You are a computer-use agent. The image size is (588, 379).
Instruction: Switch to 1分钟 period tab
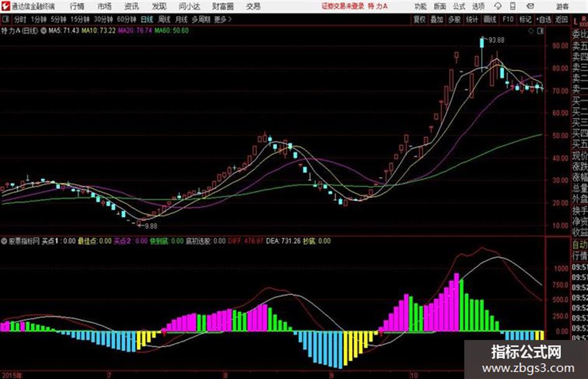[39, 19]
